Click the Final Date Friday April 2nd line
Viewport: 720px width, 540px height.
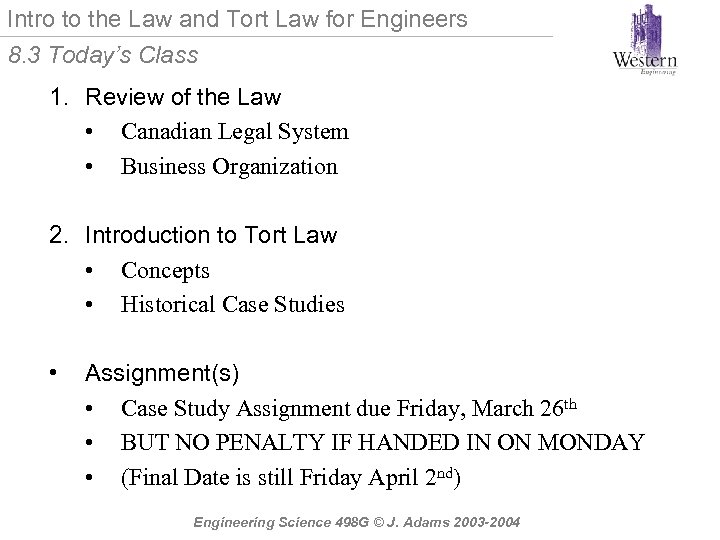292,476
